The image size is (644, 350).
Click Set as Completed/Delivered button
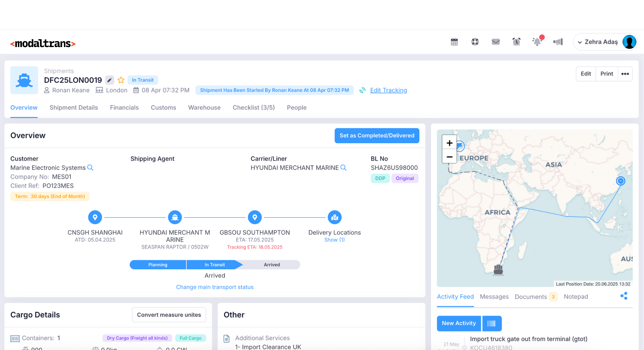point(377,135)
